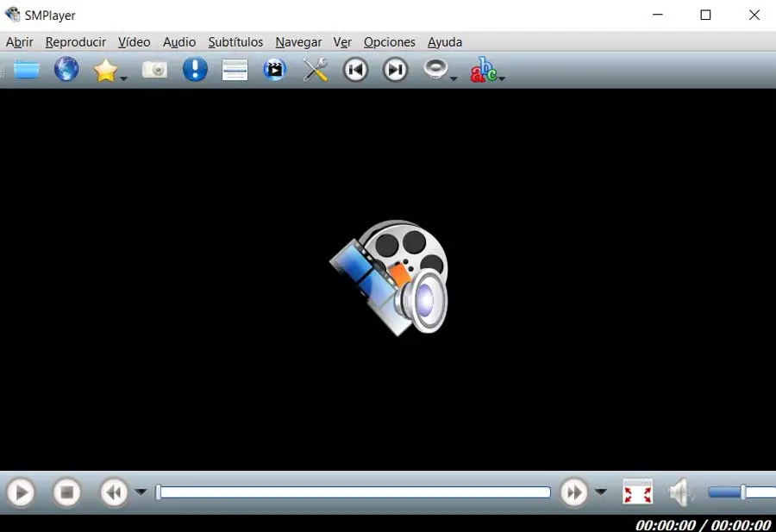This screenshot has height=532, width=776.
Task: Mute audio with the speaker icon
Action: pos(680,492)
